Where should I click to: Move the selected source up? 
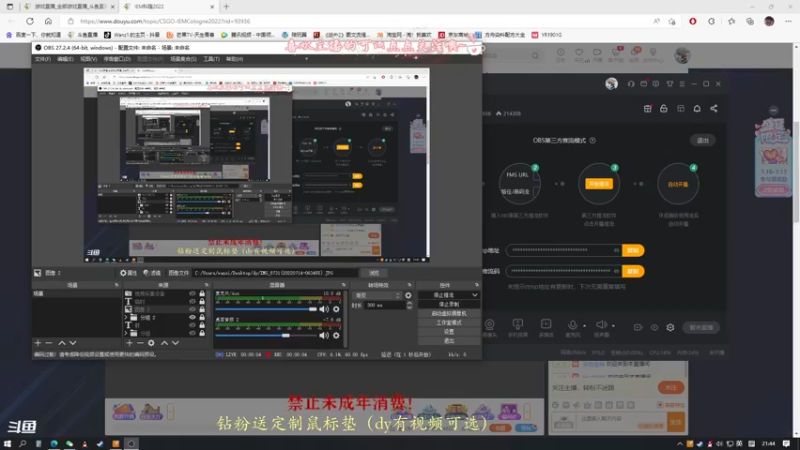click(164, 343)
